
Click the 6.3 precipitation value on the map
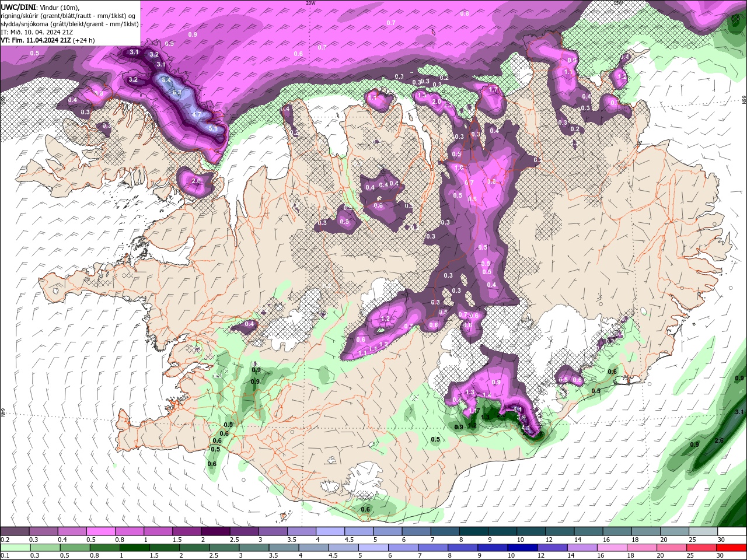point(177,92)
